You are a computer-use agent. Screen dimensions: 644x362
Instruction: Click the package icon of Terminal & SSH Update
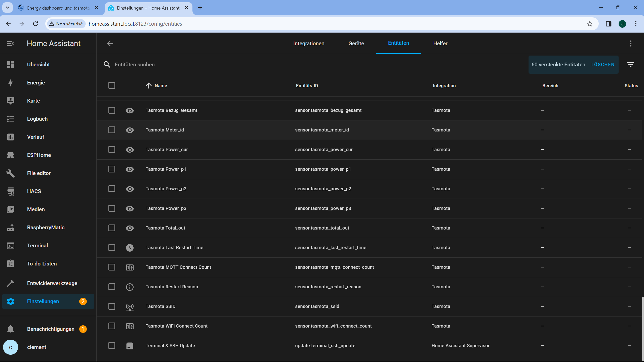[x=130, y=346]
